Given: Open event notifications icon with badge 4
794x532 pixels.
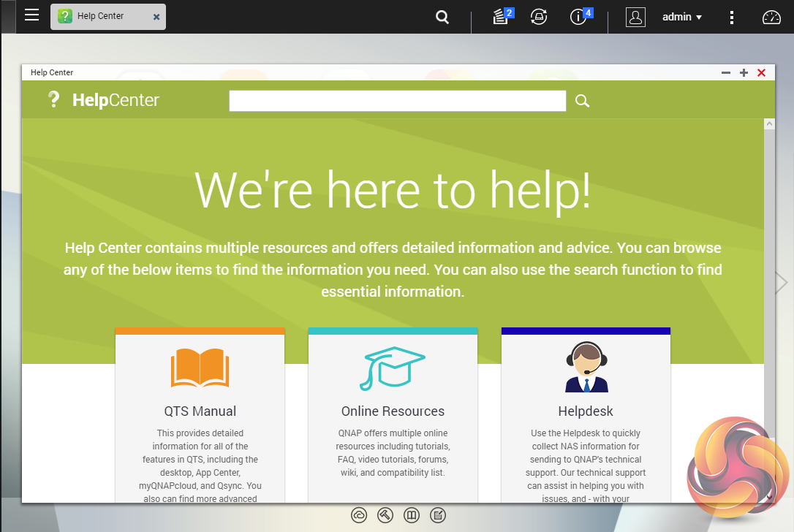Looking at the screenshot, I should tap(581, 15).
